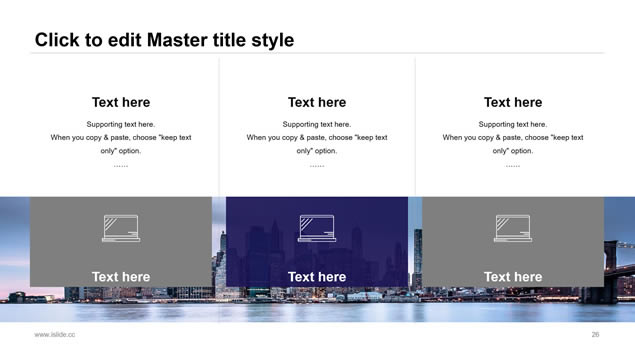Click the "Click to edit Master title style" title
This screenshot has width=635, height=361.
164,40
